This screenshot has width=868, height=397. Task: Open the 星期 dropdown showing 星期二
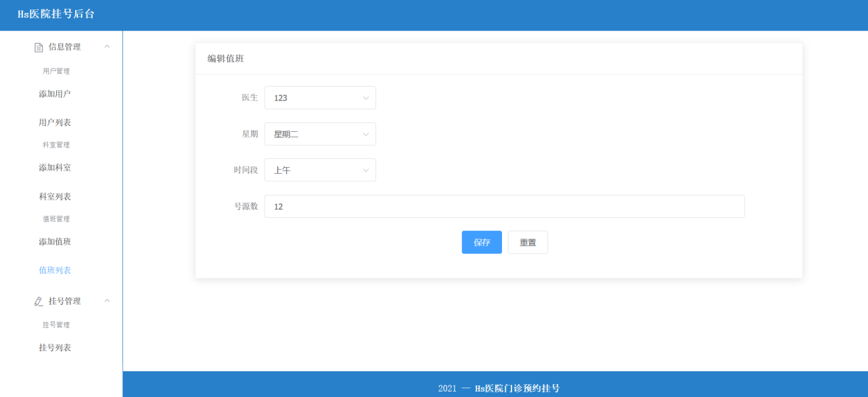[x=320, y=134]
